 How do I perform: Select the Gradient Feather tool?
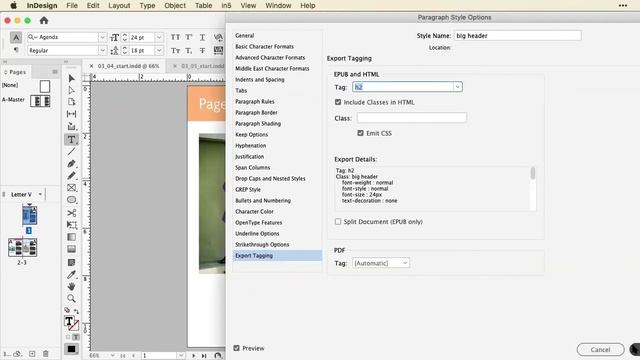(x=71, y=249)
